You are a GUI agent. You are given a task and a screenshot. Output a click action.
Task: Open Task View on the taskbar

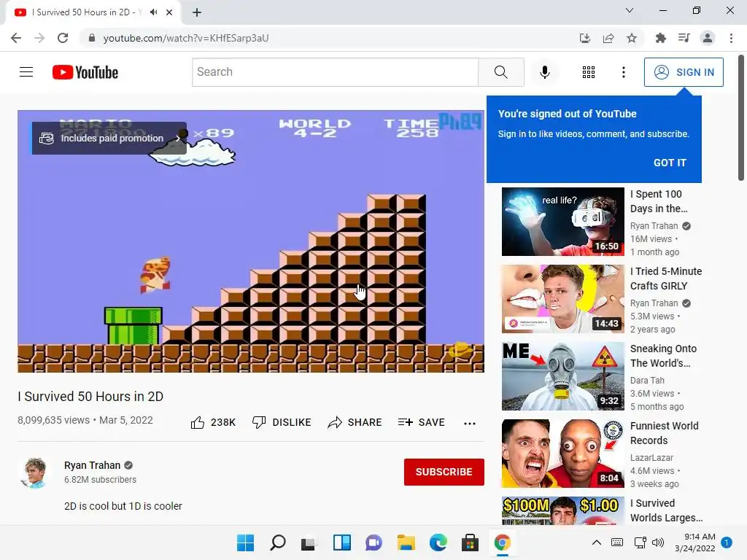(x=309, y=542)
